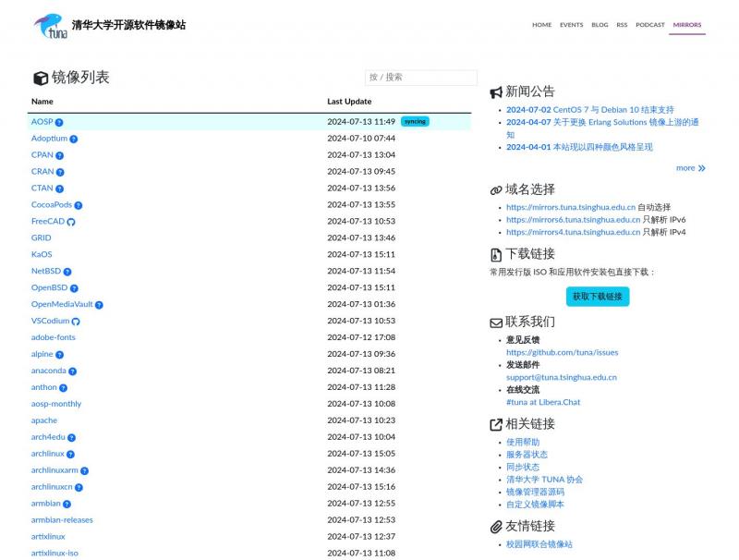739x560 pixels.
Task: Open help icon next to armbian
Action: [67, 505]
